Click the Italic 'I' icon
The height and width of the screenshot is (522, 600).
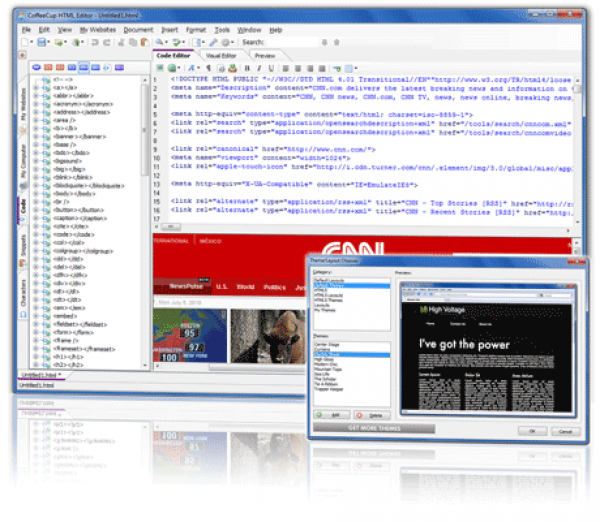259,68
